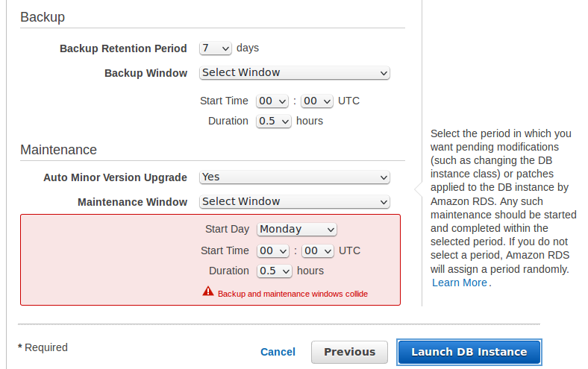Click the Maintenance section heading
This screenshot has width=588, height=369.
pos(58,150)
